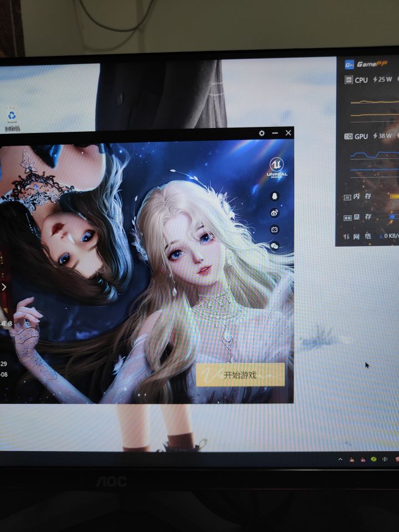Toggle the 中 input method indicator
The height and width of the screenshot is (532, 399).
coord(385,459)
